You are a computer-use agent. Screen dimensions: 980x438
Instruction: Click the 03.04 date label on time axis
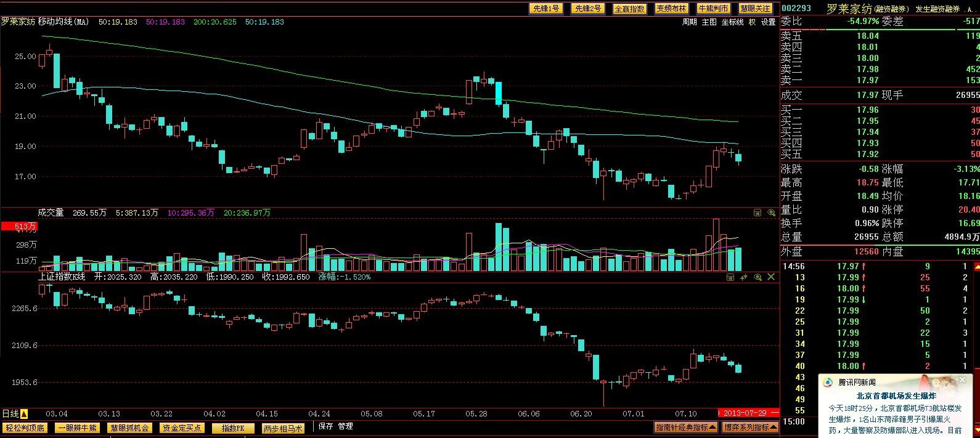pyautogui.click(x=57, y=414)
